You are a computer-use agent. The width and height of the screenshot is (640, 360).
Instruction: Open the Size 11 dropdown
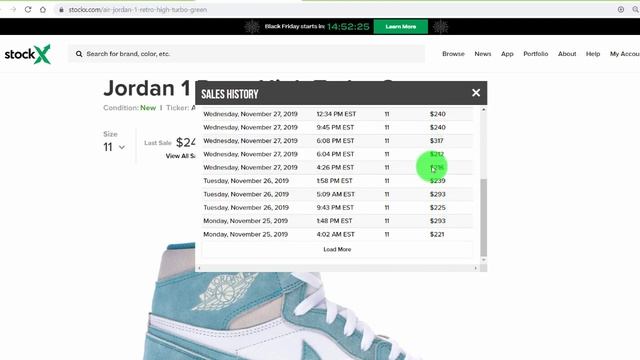(114, 147)
